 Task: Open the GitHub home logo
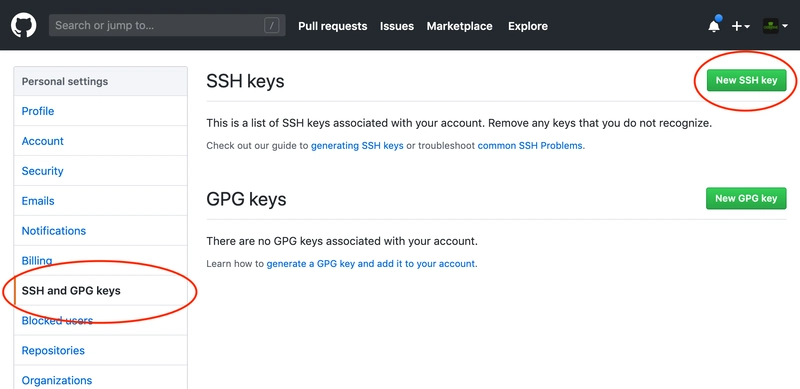[23, 26]
